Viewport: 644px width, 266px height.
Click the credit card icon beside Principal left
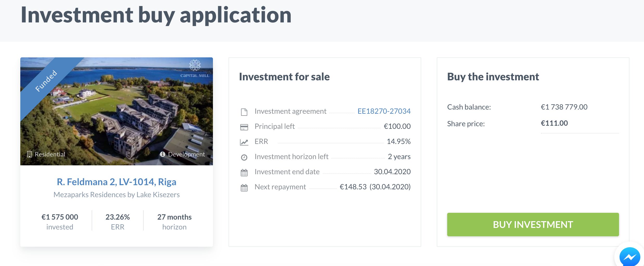(244, 127)
